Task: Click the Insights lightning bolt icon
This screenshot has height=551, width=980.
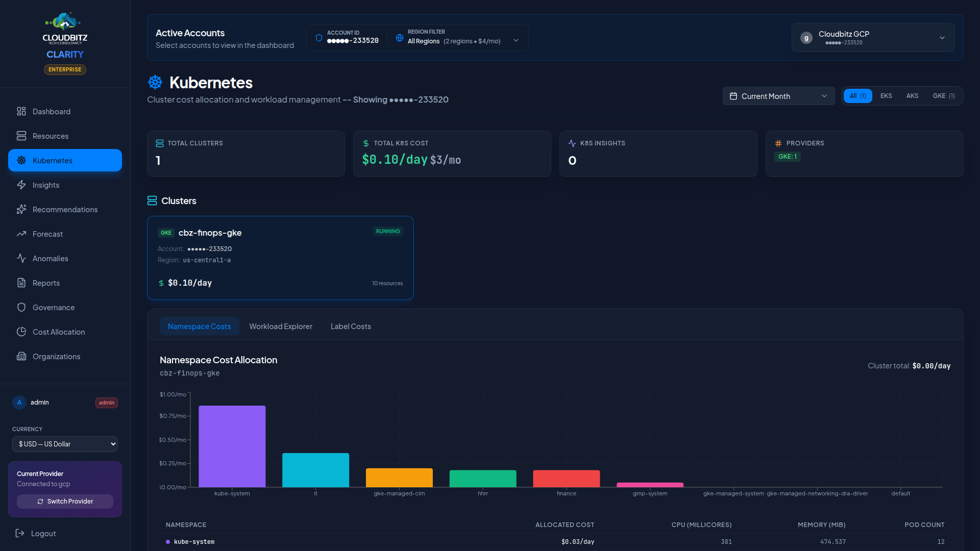Action: pos(21,185)
